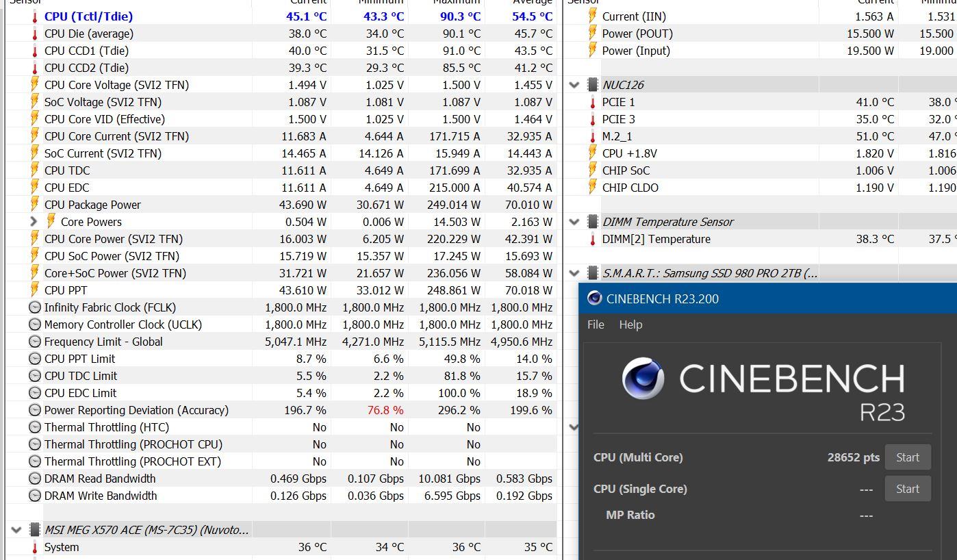Select the Core+SoC Power (SVI2 TFN) row
The height and width of the screenshot is (560, 957).
281,273
